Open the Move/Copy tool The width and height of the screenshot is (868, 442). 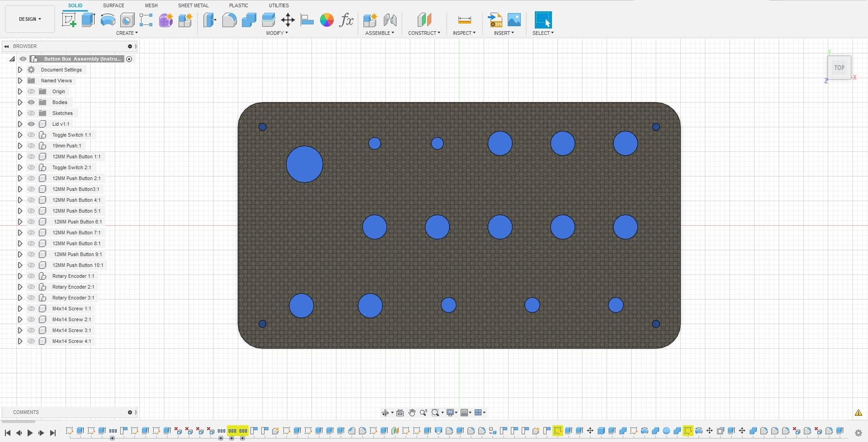(x=287, y=20)
